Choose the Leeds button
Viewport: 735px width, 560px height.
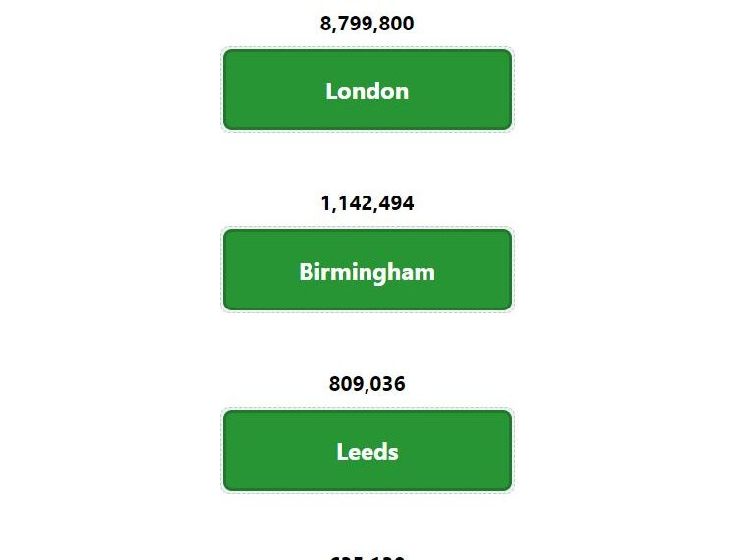pyautogui.click(x=367, y=450)
